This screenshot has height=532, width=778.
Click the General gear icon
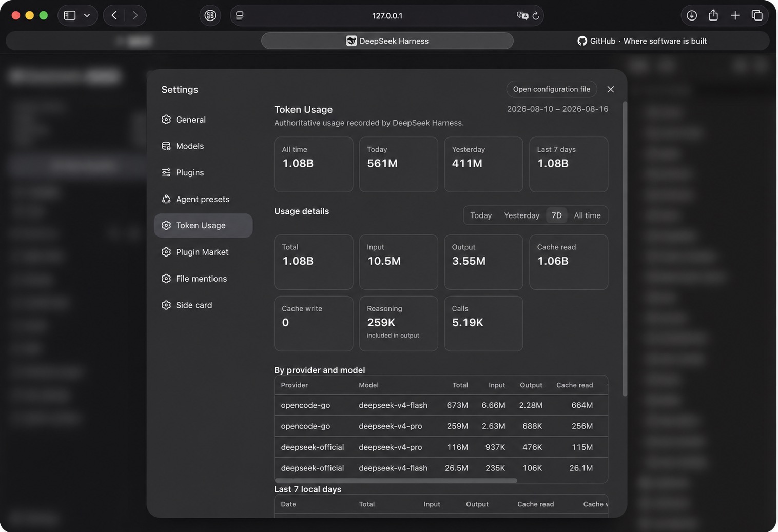166,120
